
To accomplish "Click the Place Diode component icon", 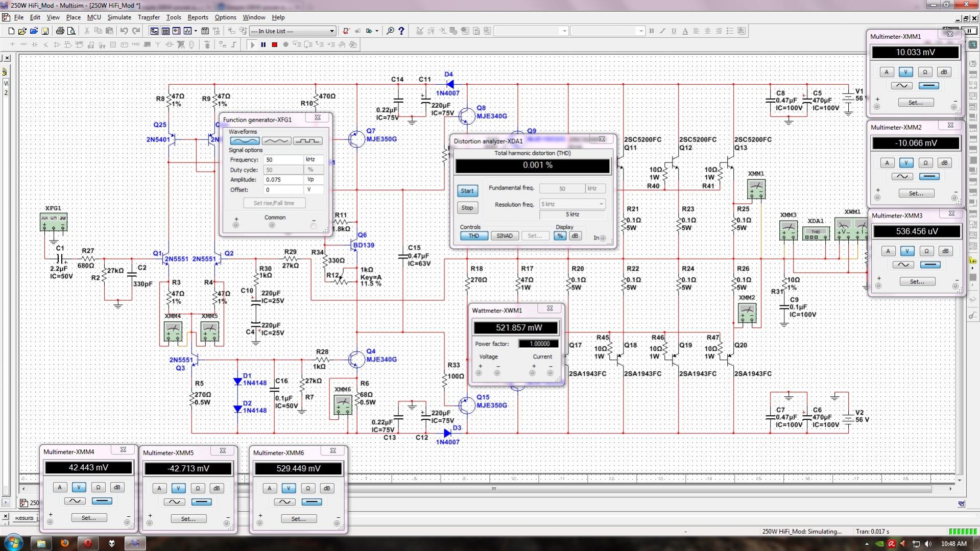I will (x=35, y=44).
